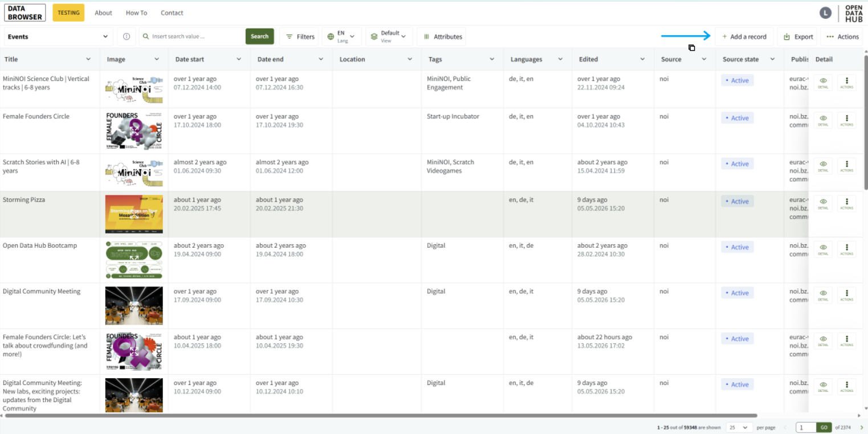Open Detail eye for Open Data Hub Bootcamp row
This screenshot has height=434, width=868.
tap(823, 249)
